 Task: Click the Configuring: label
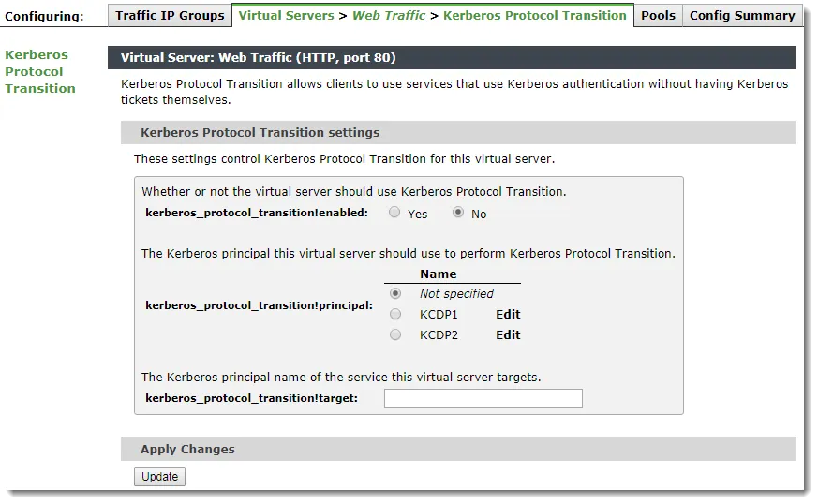coord(44,16)
